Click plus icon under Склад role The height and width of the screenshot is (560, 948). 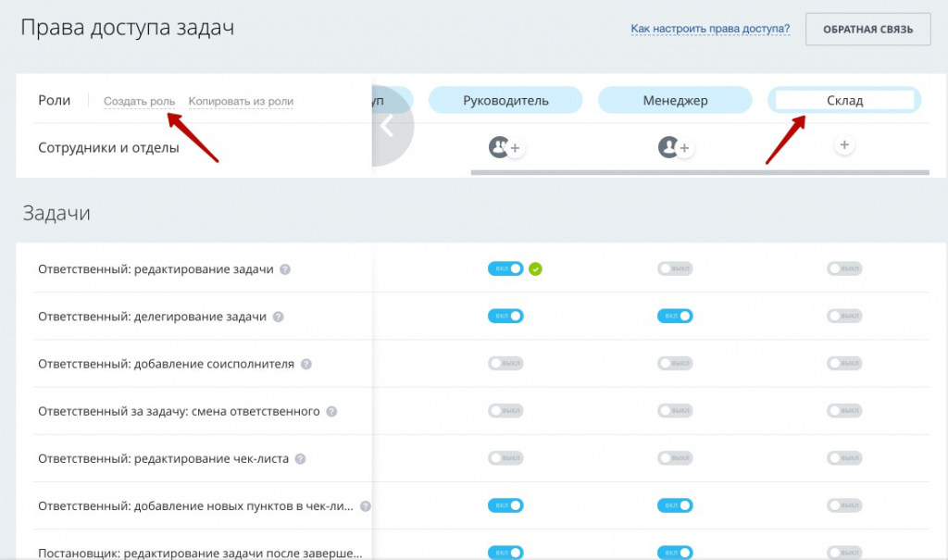[843, 146]
